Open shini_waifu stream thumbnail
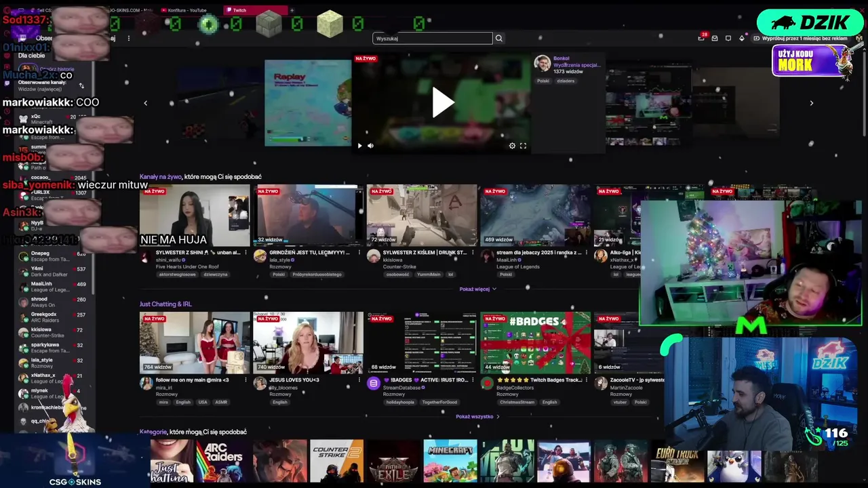Image resolution: width=868 pixels, height=488 pixels. (x=195, y=216)
